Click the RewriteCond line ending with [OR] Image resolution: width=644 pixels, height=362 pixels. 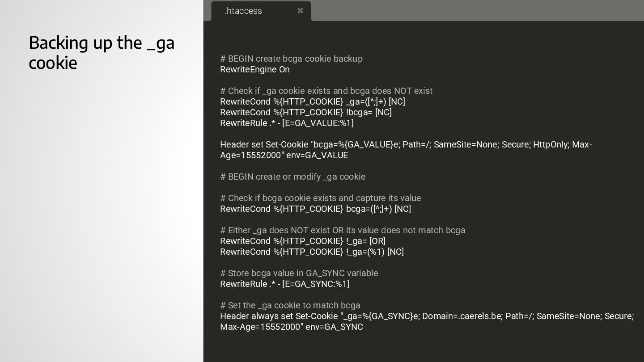[x=302, y=241]
